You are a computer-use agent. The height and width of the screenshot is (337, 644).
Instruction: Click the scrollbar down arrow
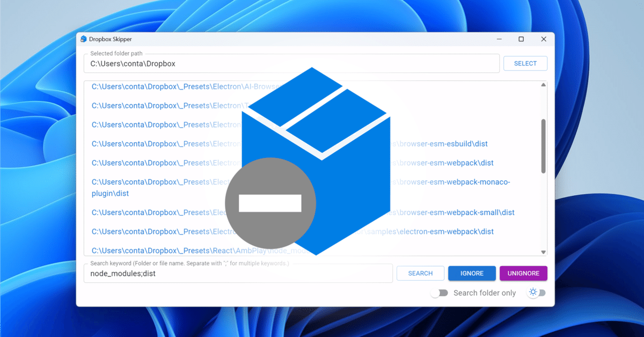pos(543,251)
